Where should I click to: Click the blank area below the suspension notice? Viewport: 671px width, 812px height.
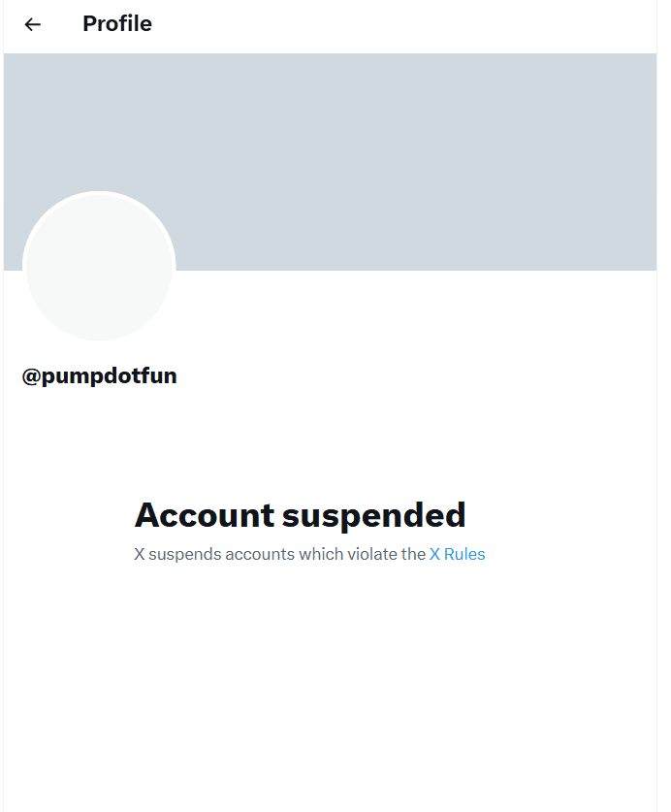click(330, 679)
